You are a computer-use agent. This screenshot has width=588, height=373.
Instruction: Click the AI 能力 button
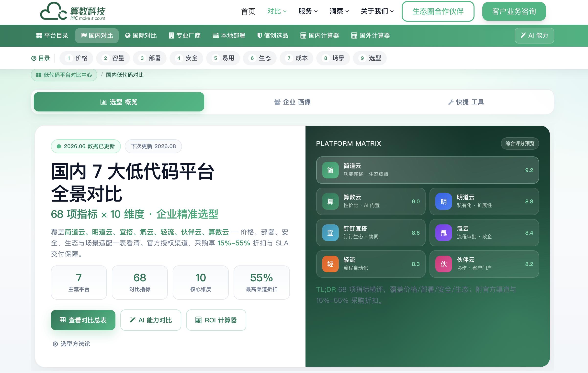pyautogui.click(x=534, y=36)
